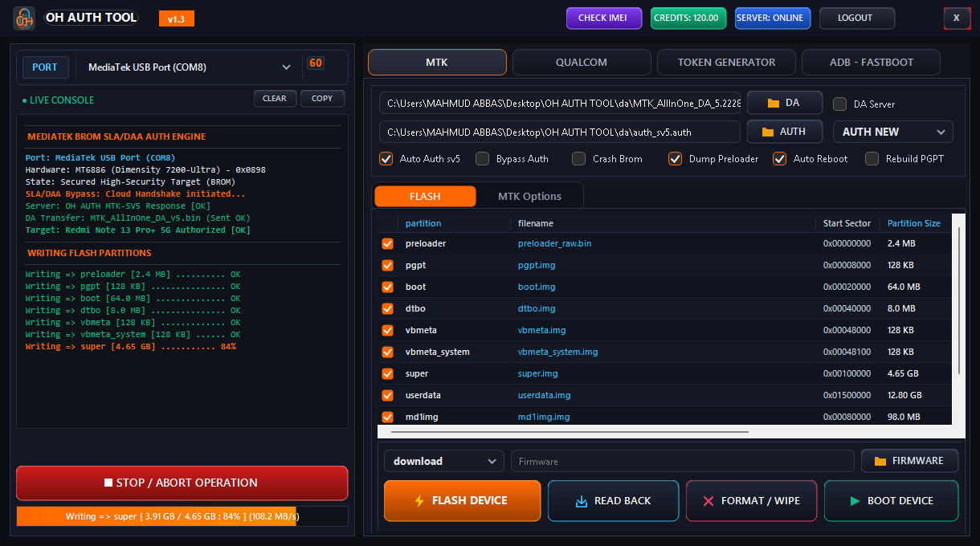Click the download icon on Read Back
The image size is (980, 546).
click(582, 501)
